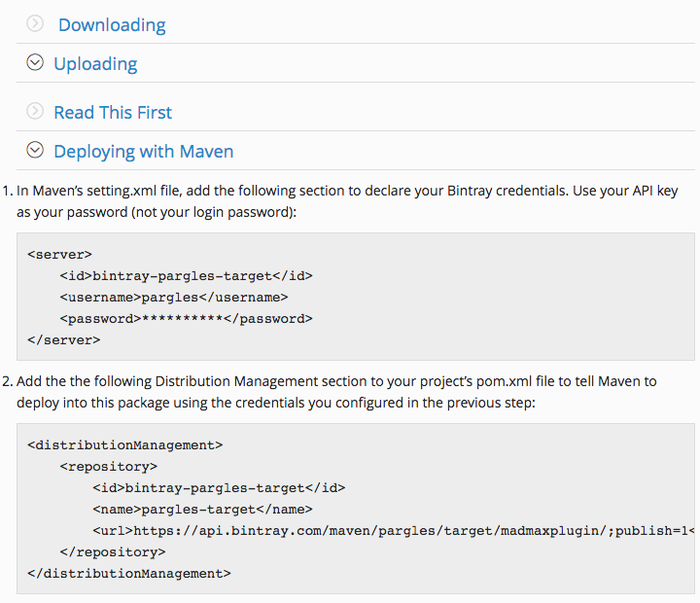This screenshot has height=603, width=700.
Task: Click the masked <password> line
Action: 186,319
